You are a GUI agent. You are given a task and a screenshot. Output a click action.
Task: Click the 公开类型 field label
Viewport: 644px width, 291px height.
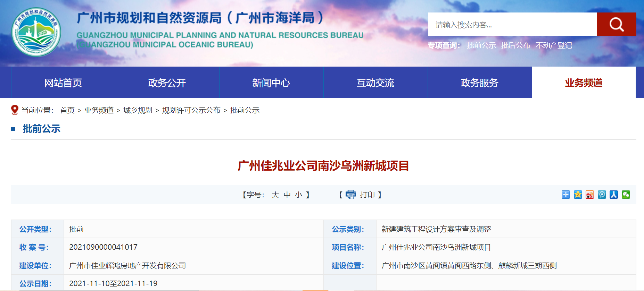click(35, 229)
